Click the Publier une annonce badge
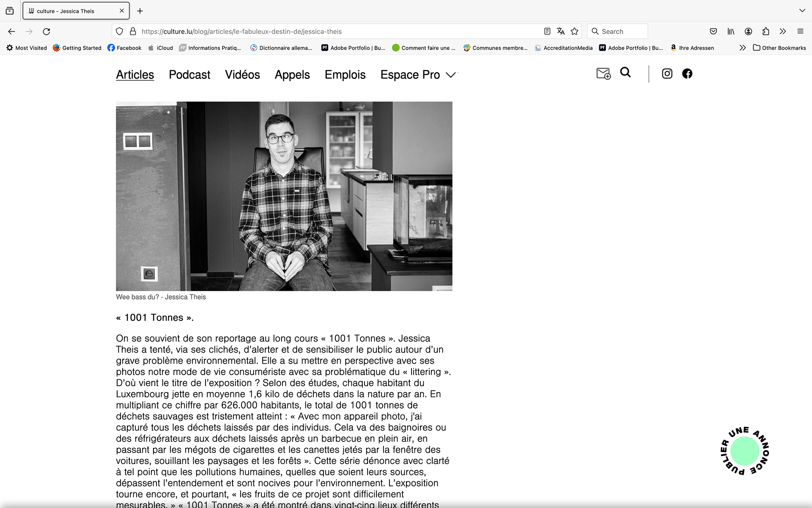Image resolution: width=812 pixels, height=508 pixels. [x=744, y=451]
